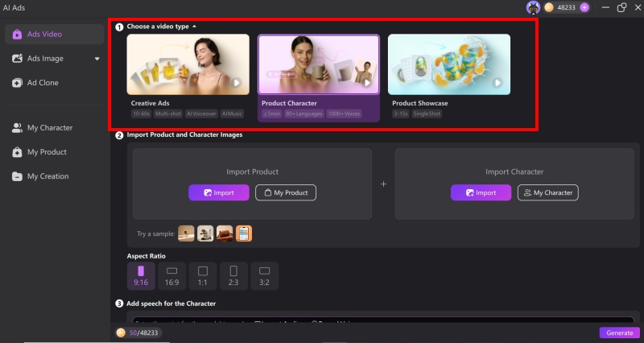Select the 9:16 aspect ratio
This screenshot has height=343, width=644.
[141, 276]
